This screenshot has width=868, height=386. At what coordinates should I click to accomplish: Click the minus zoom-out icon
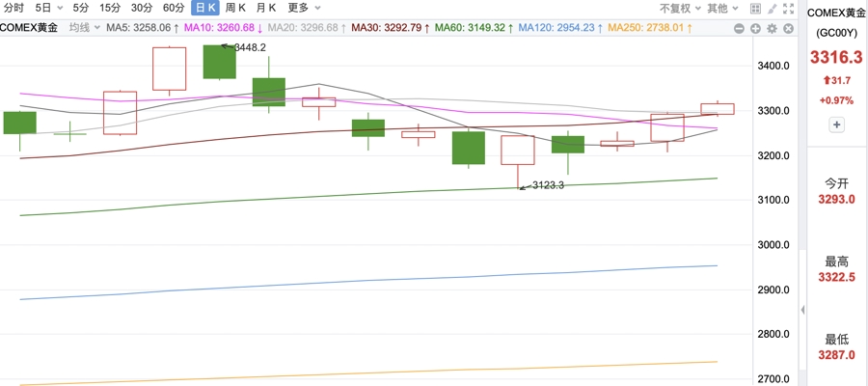(x=739, y=28)
